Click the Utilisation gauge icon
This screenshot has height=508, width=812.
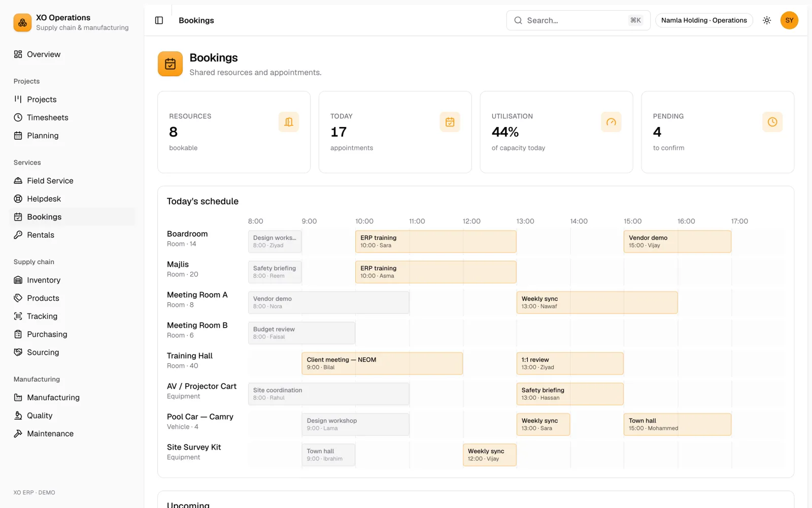[611, 122]
